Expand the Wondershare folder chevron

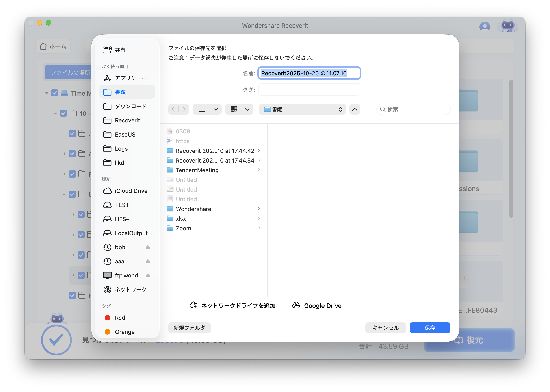(x=259, y=209)
